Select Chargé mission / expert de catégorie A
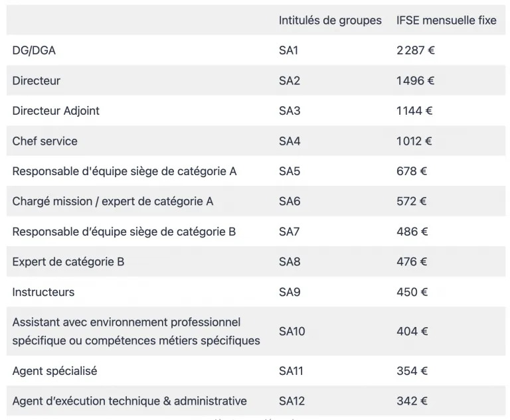Image resolution: width=510 pixels, height=420 pixels. [112, 202]
